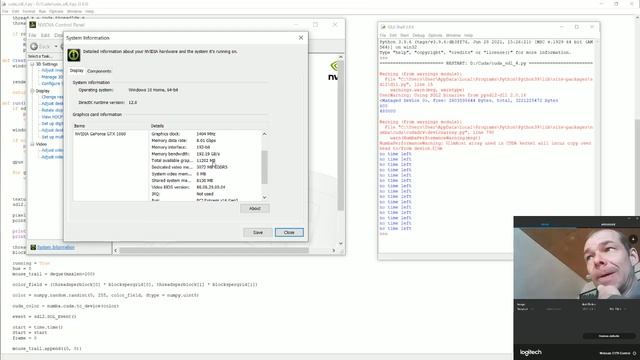Click the NVIDIA Control Panel Back arrow icon
The width and height of the screenshot is (640, 360).
click(x=34, y=47)
